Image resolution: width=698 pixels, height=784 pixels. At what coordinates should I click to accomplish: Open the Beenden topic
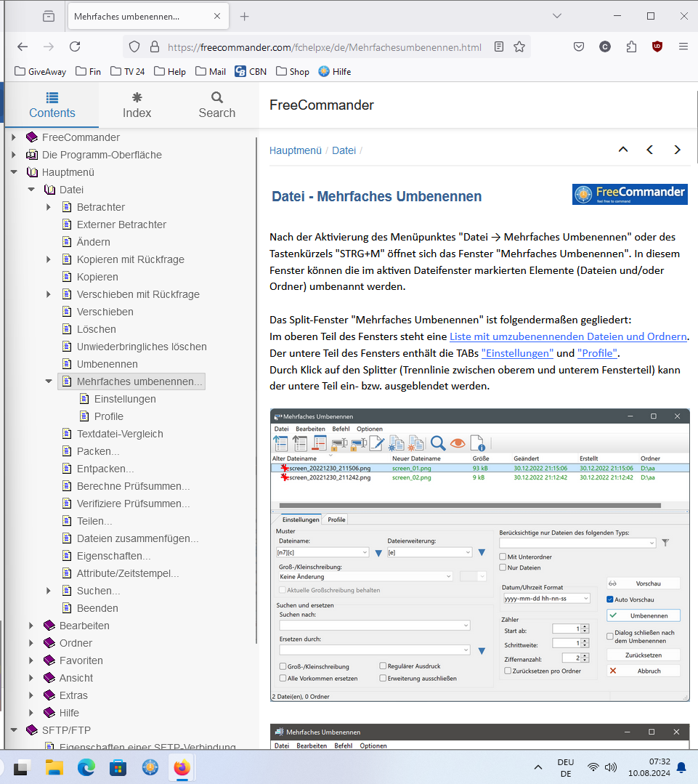[x=97, y=608]
